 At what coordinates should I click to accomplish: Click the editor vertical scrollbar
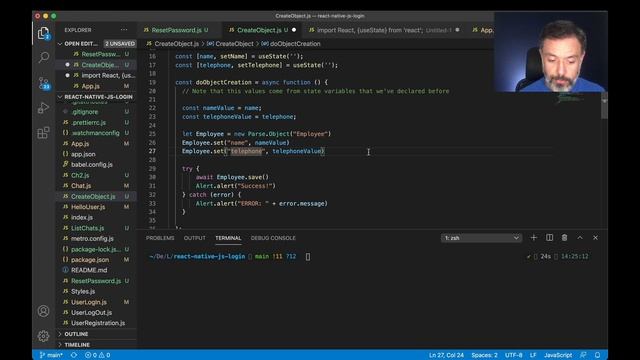604,106
